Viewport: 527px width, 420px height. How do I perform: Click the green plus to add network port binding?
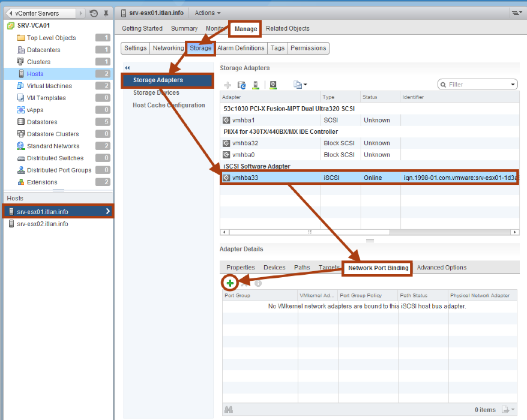pos(230,283)
